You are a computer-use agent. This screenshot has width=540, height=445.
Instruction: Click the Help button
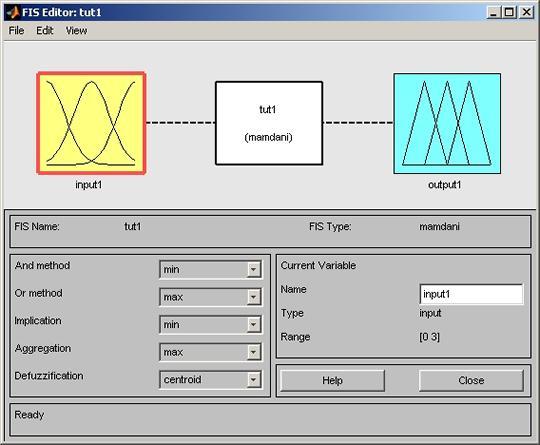pyautogui.click(x=332, y=381)
